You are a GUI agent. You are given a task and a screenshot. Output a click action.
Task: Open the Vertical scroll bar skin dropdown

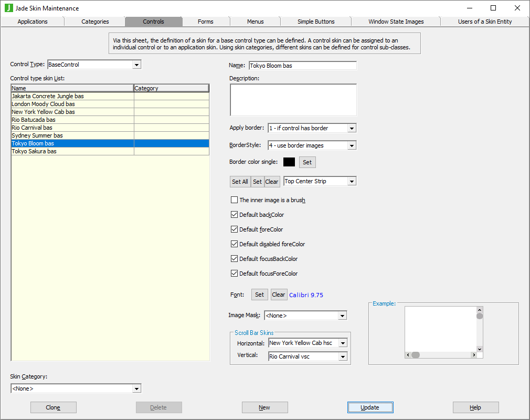pos(343,357)
